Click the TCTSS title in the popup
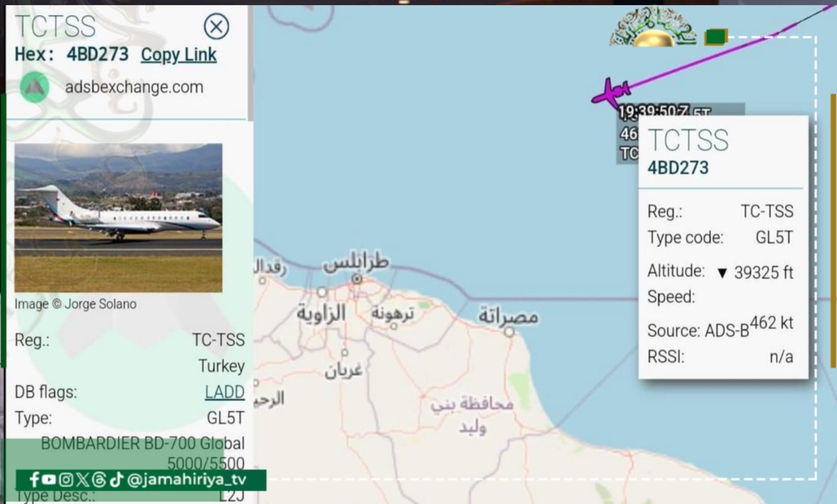Viewport: 837px width, 504px height. click(x=688, y=140)
